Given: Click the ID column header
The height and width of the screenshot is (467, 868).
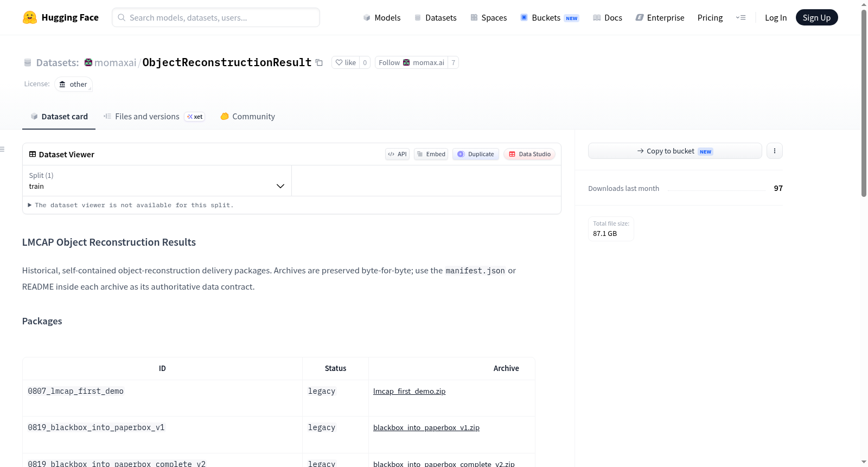Looking at the screenshot, I should pyautogui.click(x=162, y=368).
